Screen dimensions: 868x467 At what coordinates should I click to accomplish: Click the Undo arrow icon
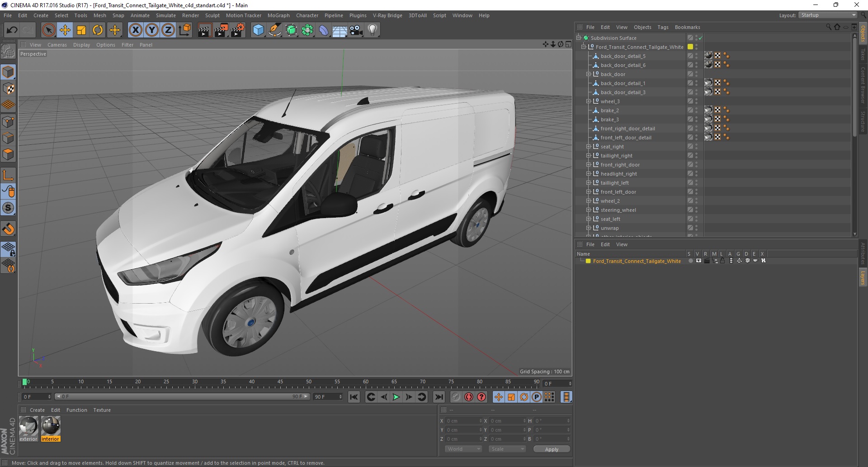12,30
